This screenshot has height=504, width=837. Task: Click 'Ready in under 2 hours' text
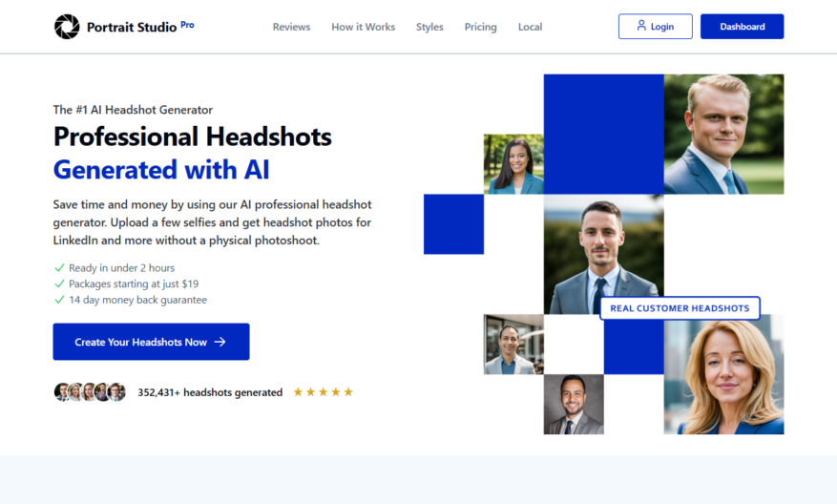coord(122,268)
